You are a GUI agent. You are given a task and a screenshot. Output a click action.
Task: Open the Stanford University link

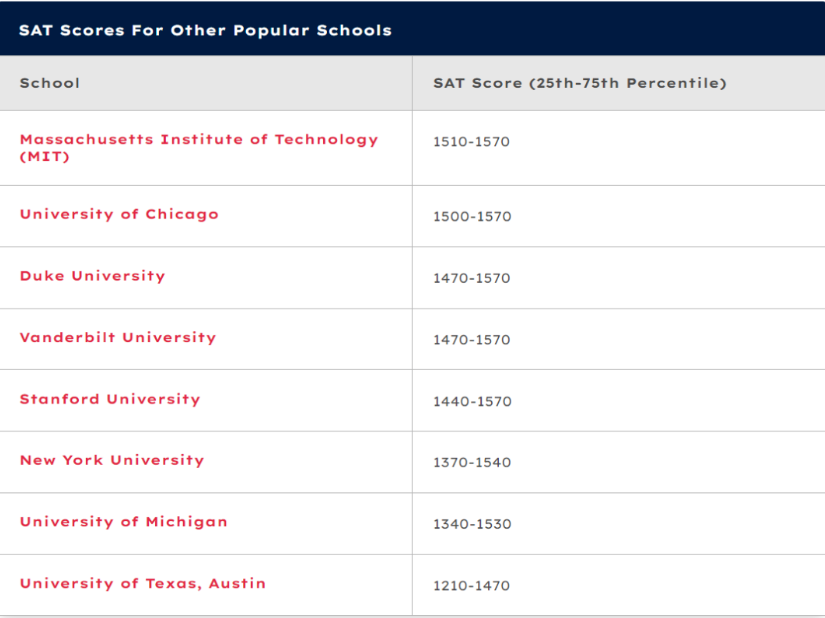pos(110,399)
